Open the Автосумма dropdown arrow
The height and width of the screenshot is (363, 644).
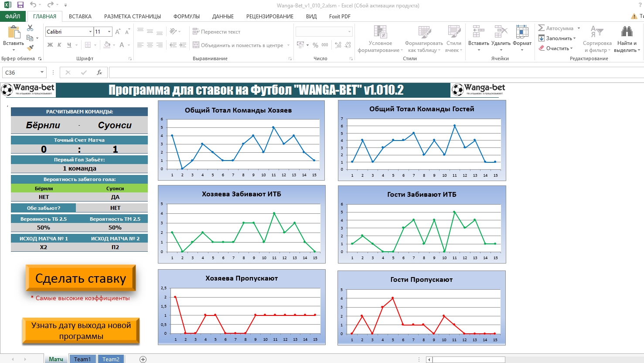579,28
